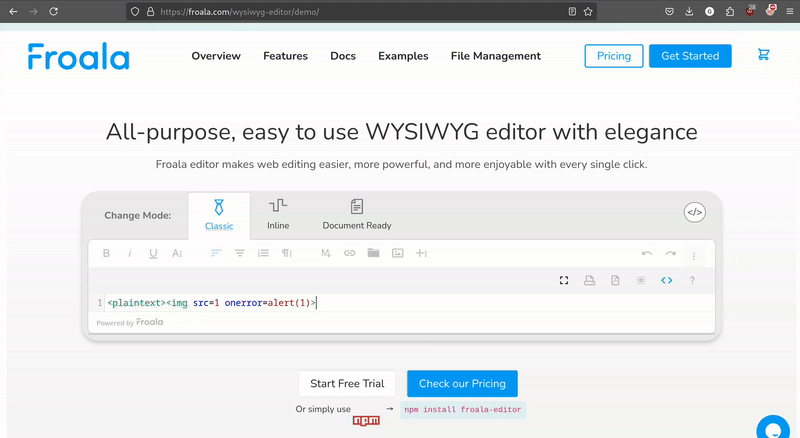The height and width of the screenshot is (438, 800).
Task: Click the insert link icon
Action: pos(350,254)
